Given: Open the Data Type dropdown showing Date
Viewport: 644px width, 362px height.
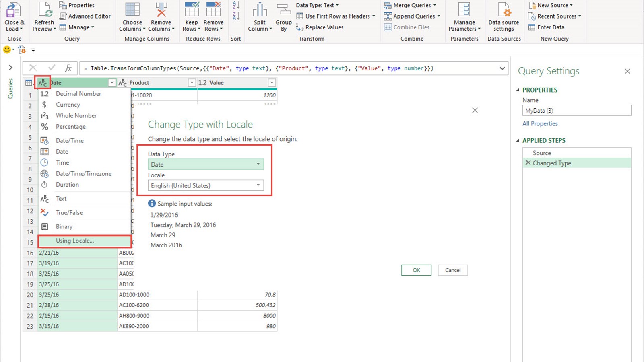Looking at the screenshot, I should (206, 165).
